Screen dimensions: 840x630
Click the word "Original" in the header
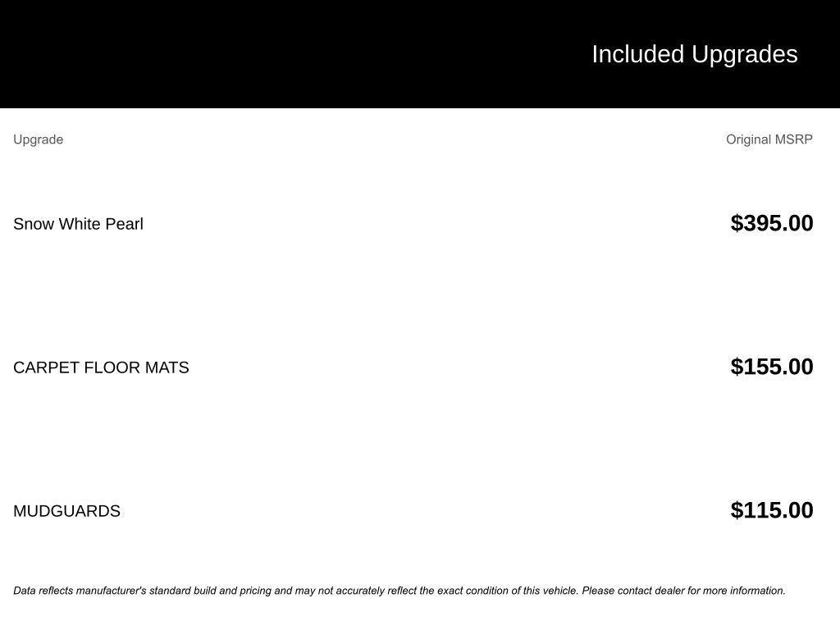pos(749,139)
